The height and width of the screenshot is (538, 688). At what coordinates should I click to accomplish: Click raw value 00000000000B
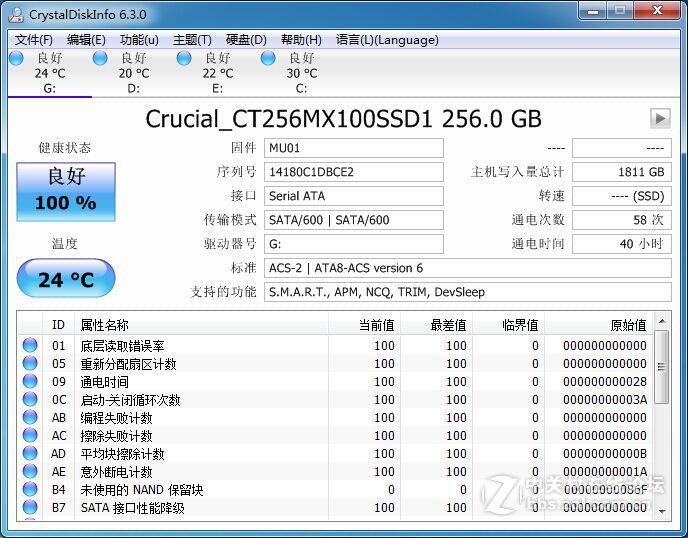point(605,454)
